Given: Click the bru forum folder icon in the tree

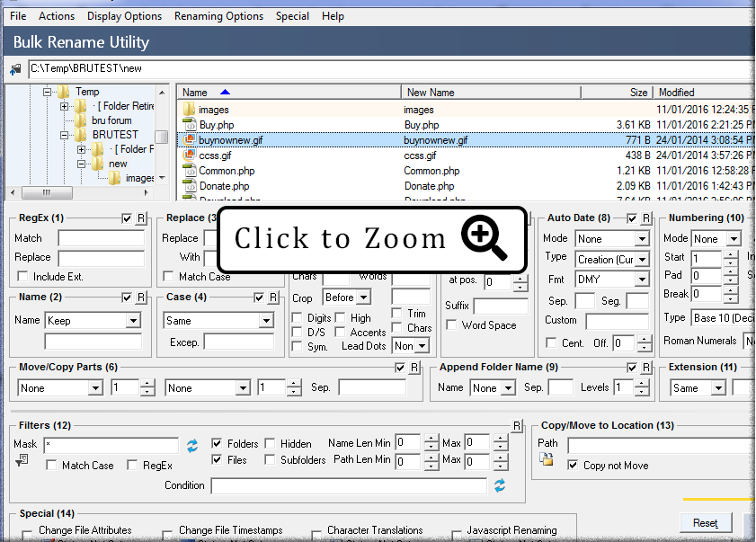Looking at the screenshot, I should click(x=81, y=120).
